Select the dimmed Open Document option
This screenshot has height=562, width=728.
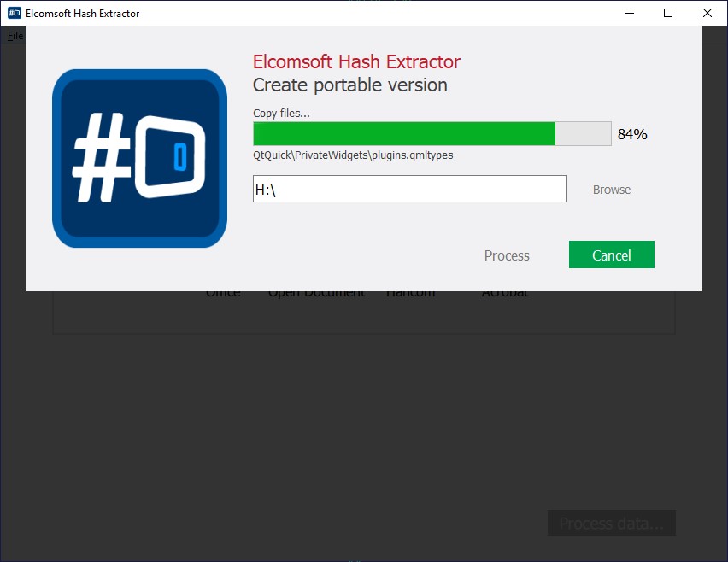pos(316,295)
